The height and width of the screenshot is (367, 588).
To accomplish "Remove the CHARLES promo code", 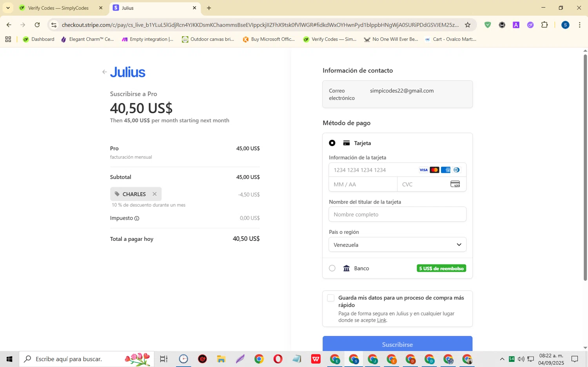I will (x=154, y=194).
